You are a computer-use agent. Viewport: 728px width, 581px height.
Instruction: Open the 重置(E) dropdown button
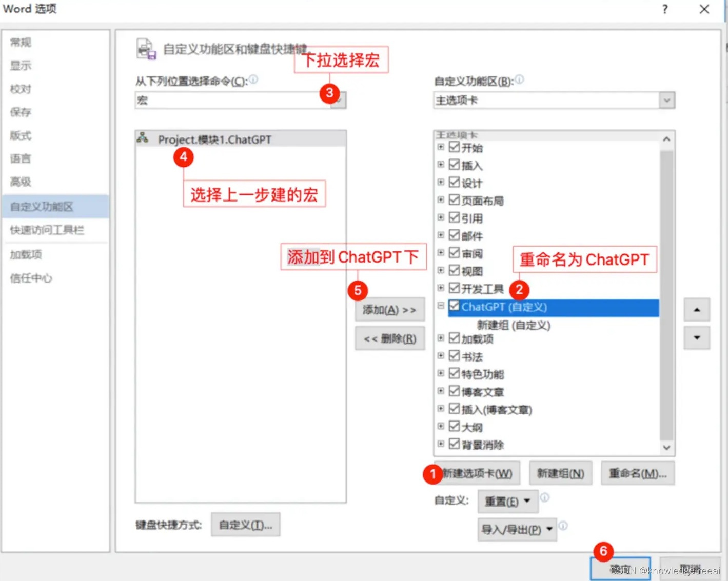click(x=508, y=501)
